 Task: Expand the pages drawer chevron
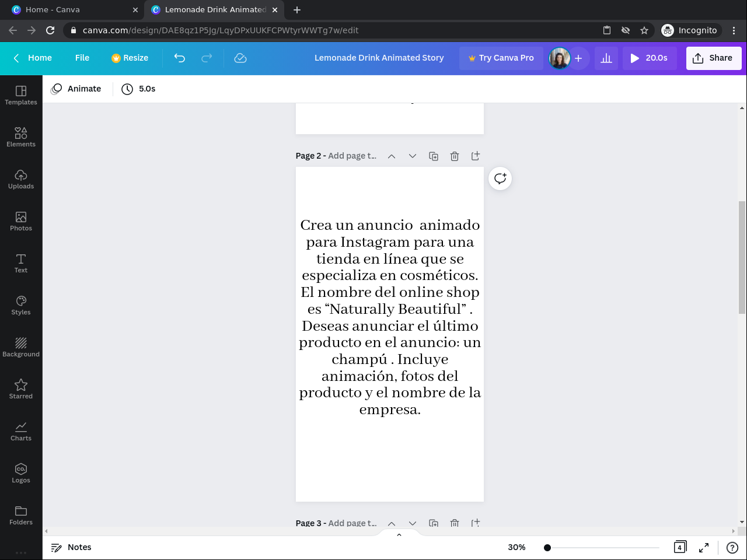coord(399,534)
